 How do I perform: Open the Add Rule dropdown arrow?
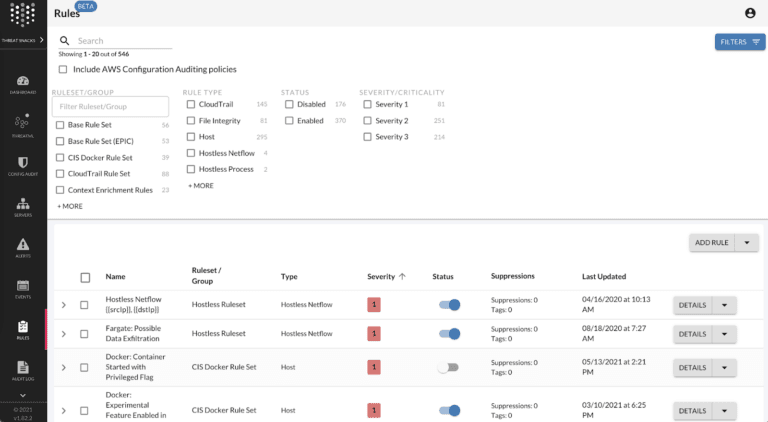click(746, 243)
